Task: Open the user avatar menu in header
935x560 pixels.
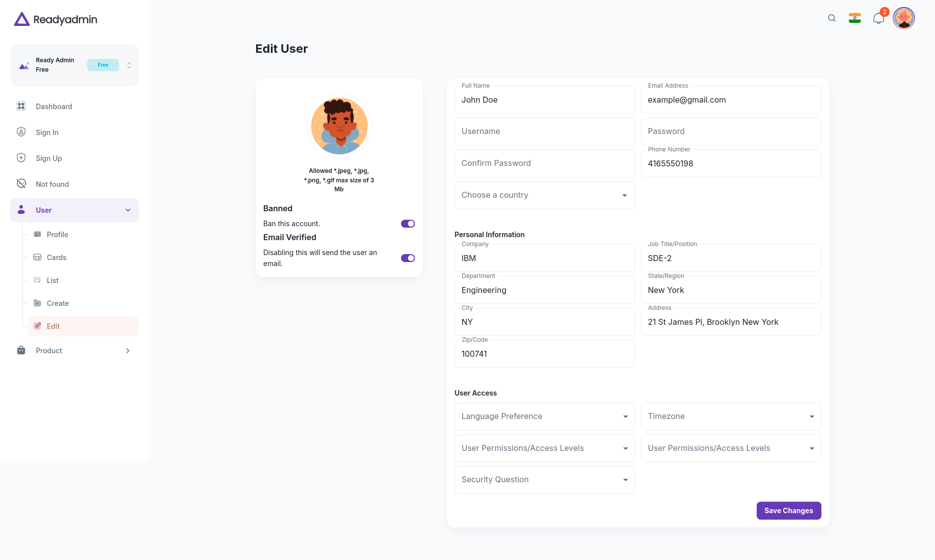Action: pyautogui.click(x=903, y=18)
